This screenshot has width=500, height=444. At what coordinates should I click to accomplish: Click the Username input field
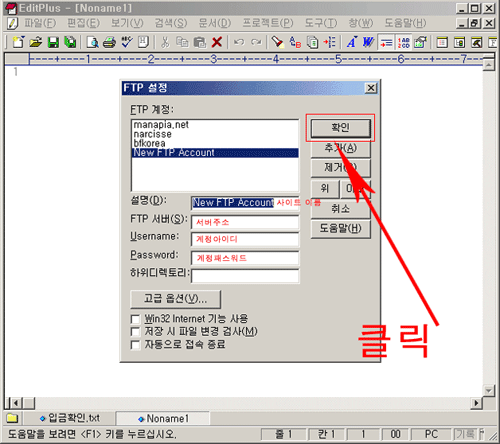pyautogui.click(x=245, y=239)
